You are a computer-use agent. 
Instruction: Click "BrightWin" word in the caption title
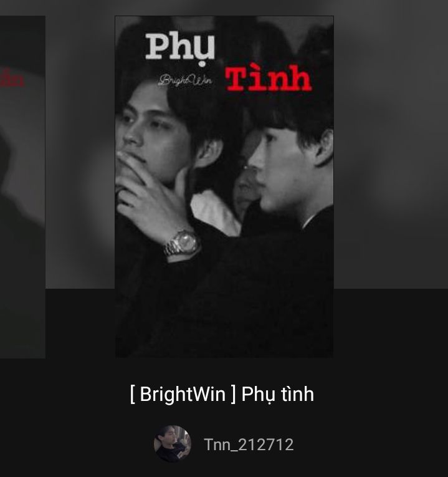click(x=183, y=394)
